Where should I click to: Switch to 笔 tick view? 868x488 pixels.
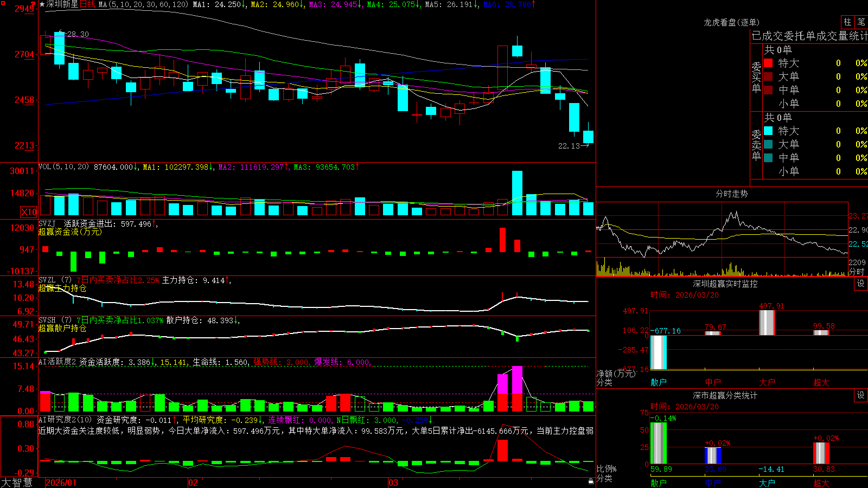861,22
